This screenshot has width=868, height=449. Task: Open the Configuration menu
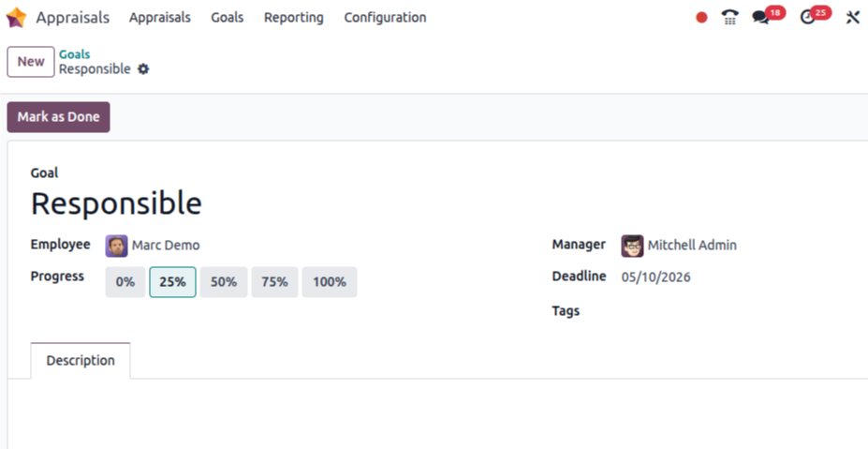385,17
